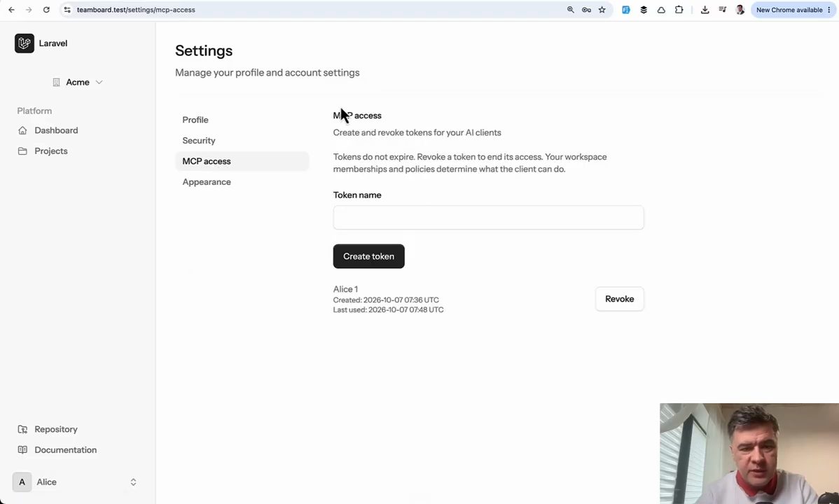Open the Documentation link

65,450
